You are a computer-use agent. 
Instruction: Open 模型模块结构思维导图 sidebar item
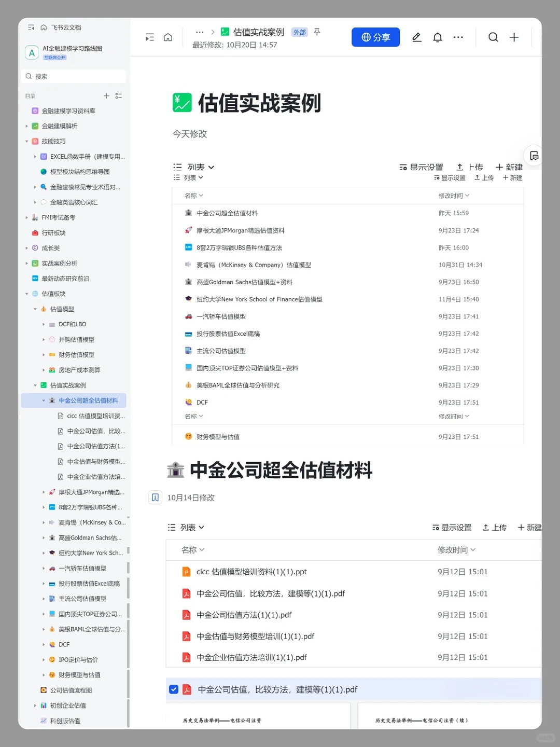coord(80,172)
